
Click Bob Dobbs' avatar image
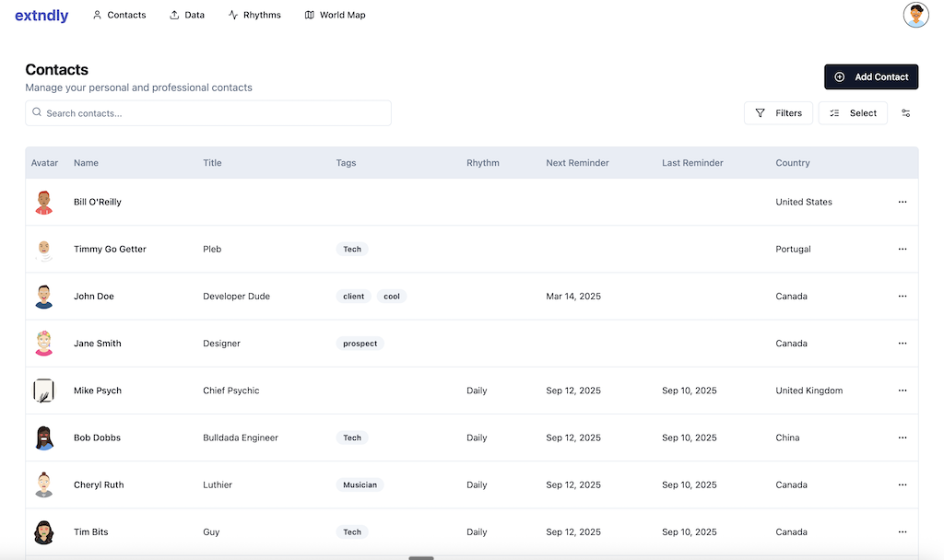(x=44, y=437)
